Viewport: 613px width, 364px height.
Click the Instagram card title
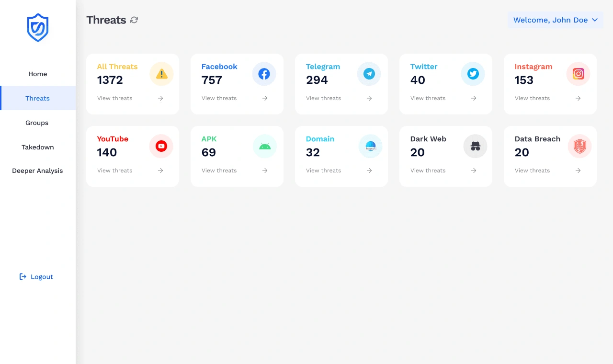coord(534,67)
